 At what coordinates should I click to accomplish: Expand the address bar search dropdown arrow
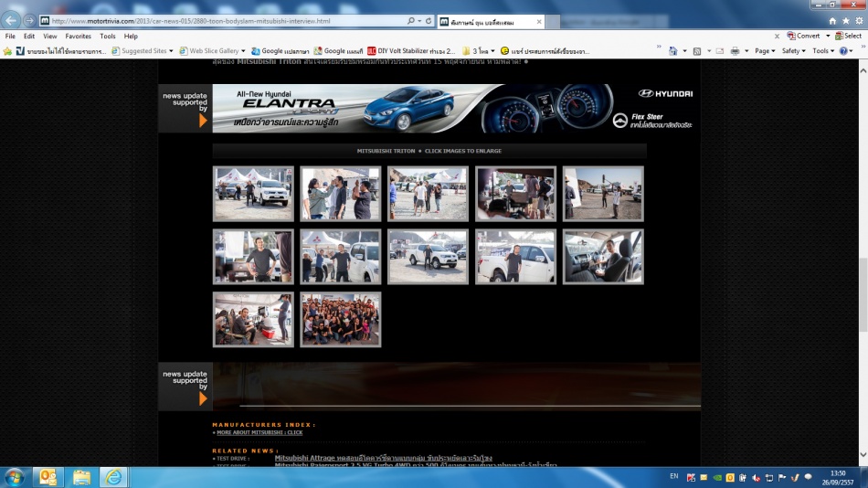[419, 20]
